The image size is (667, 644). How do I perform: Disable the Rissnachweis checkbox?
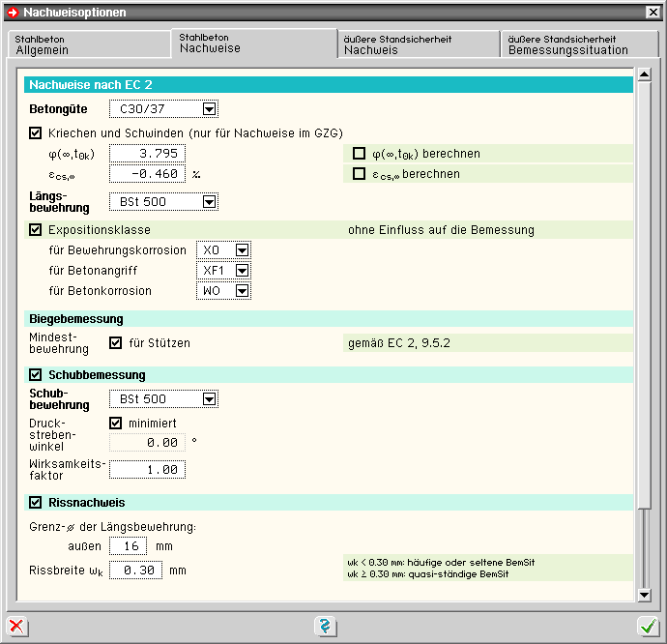[36, 503]
